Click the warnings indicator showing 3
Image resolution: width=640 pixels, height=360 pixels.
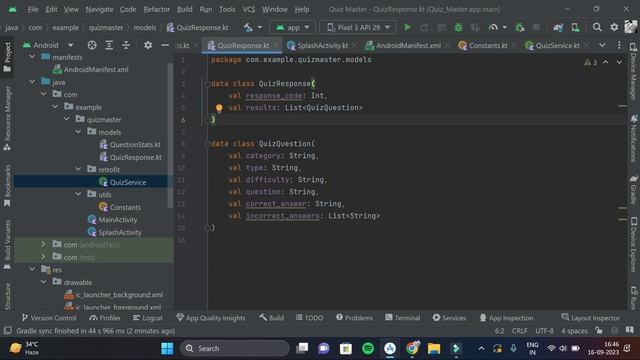(x=590, y=62)
